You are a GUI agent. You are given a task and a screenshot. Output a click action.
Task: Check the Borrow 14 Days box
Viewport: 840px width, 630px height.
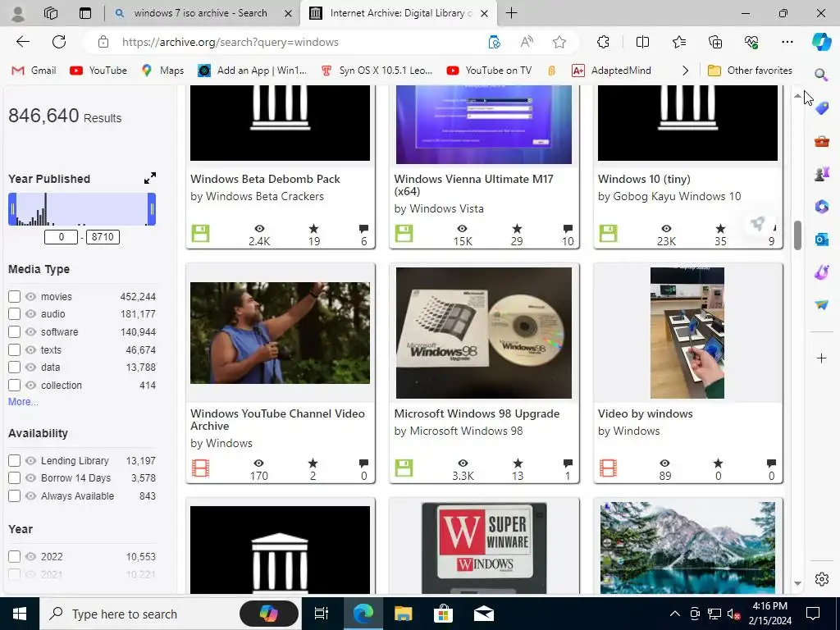click(x=15, y=478)
